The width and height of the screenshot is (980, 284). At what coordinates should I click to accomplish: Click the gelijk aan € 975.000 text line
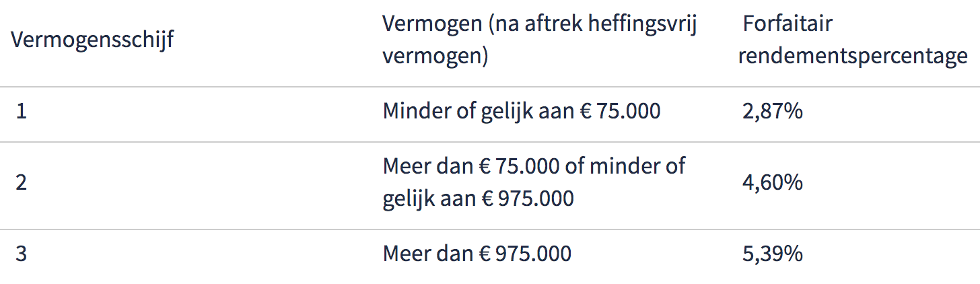pyautogui.click(x=479, y=199)
